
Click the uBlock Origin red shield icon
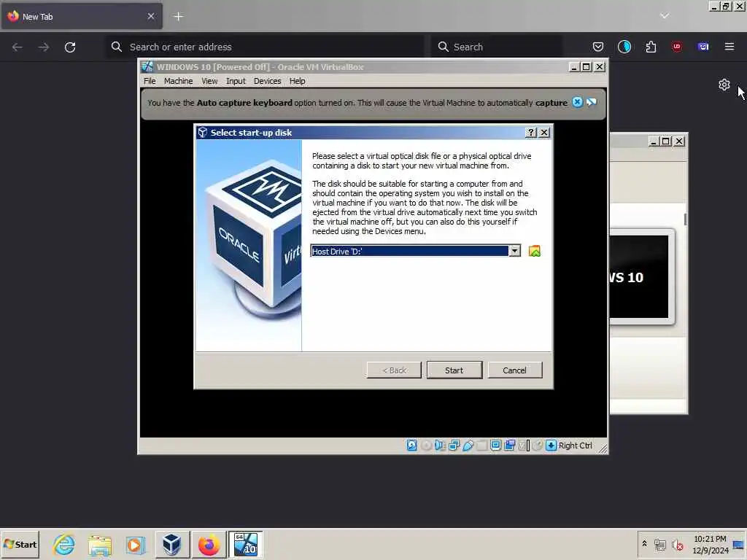point(677,47)
